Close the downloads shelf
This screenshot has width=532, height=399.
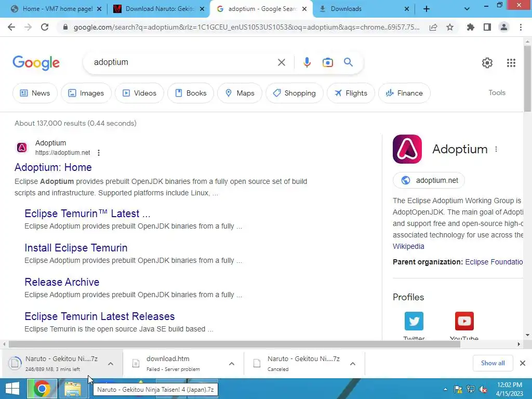click(523, 363)
